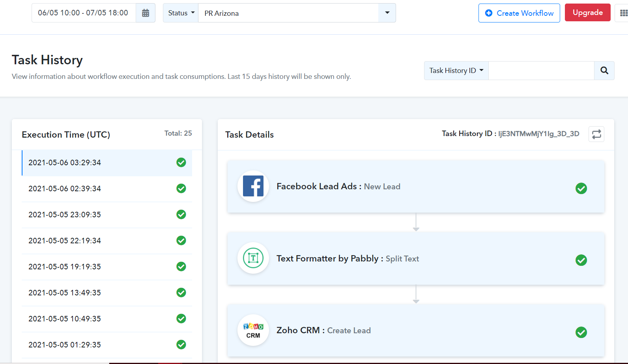Click the date range input field
The width and height of the screenshot is (628, 364).
(84, 13)
